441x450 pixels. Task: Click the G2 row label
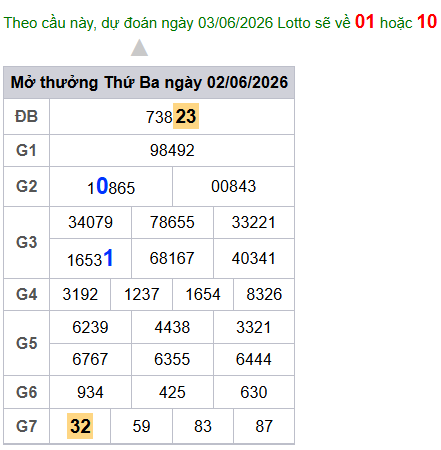tap(26, 186)
